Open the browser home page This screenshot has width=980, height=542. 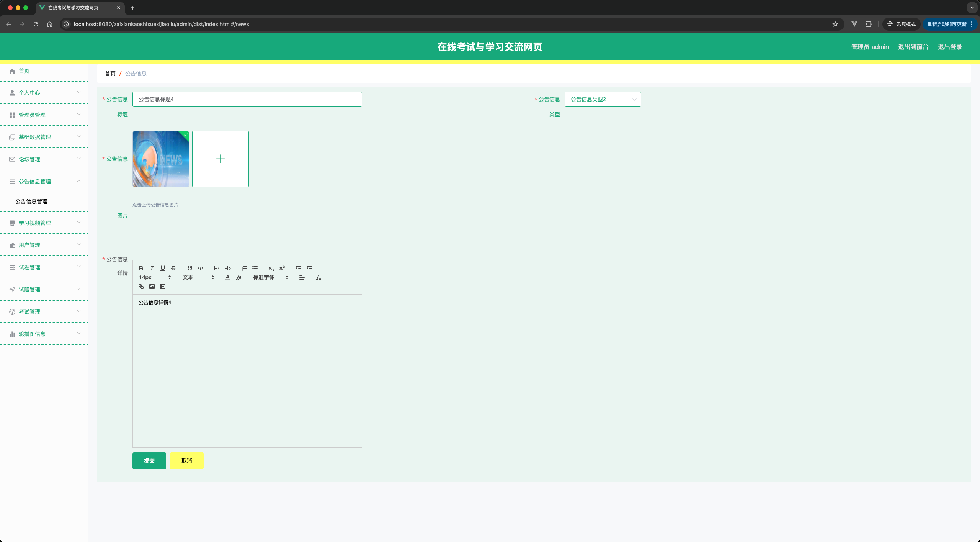(50, 24)
